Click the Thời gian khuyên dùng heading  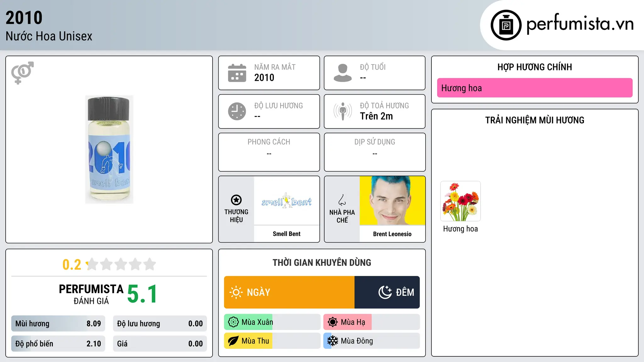coord(322,262)
